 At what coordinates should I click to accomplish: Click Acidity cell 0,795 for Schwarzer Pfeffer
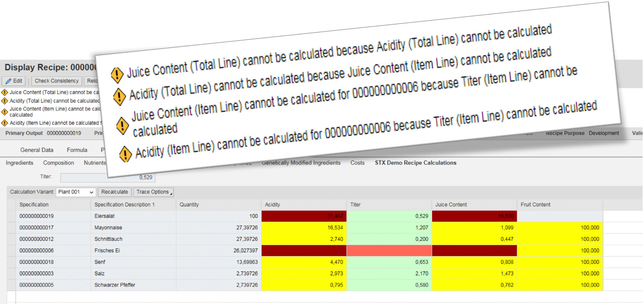(x=304, y=285)
